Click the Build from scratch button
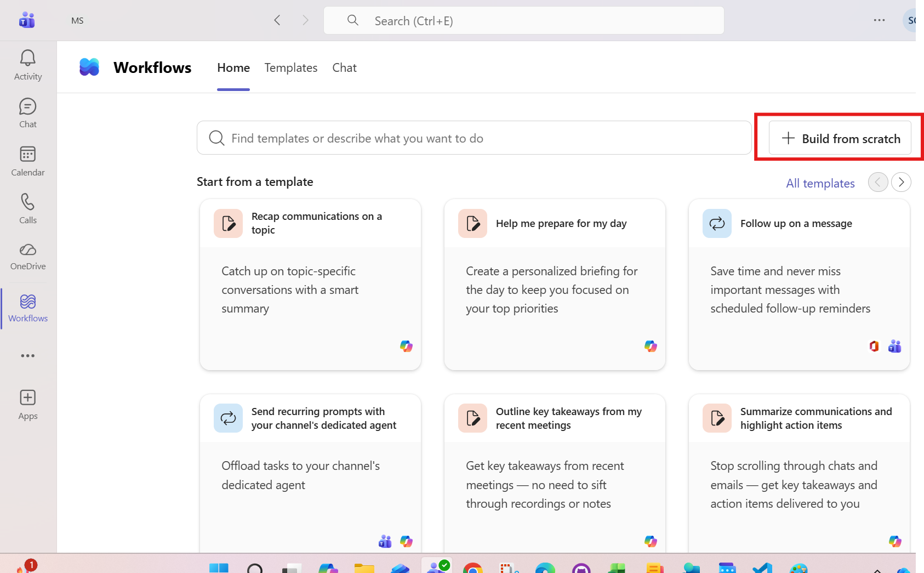Viewport: 924px width, 573px height. 840,138
